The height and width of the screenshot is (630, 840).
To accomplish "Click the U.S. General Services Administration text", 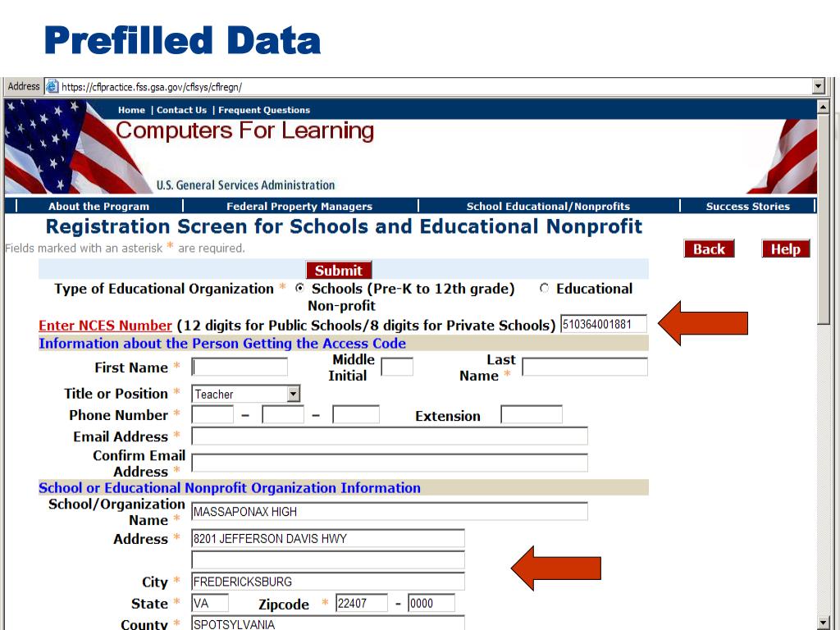I will pos(245,185).
